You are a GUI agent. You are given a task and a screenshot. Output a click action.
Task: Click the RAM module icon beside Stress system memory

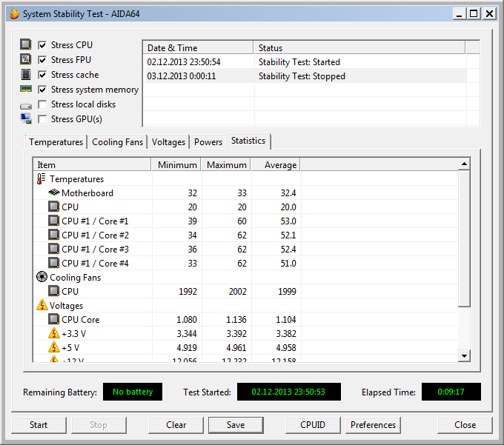(x=26, y=89)
